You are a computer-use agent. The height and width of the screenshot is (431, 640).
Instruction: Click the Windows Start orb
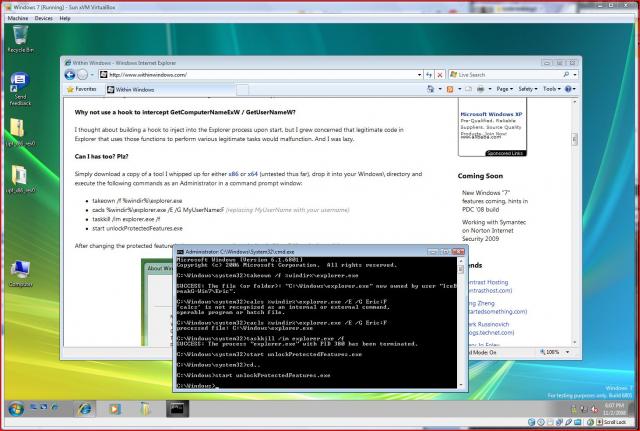[16, 409]
